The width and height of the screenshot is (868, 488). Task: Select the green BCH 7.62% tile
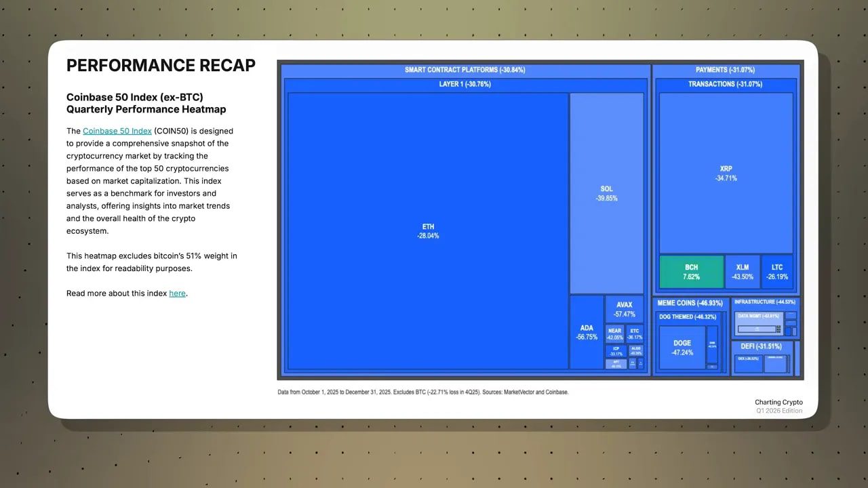point(690,271)
